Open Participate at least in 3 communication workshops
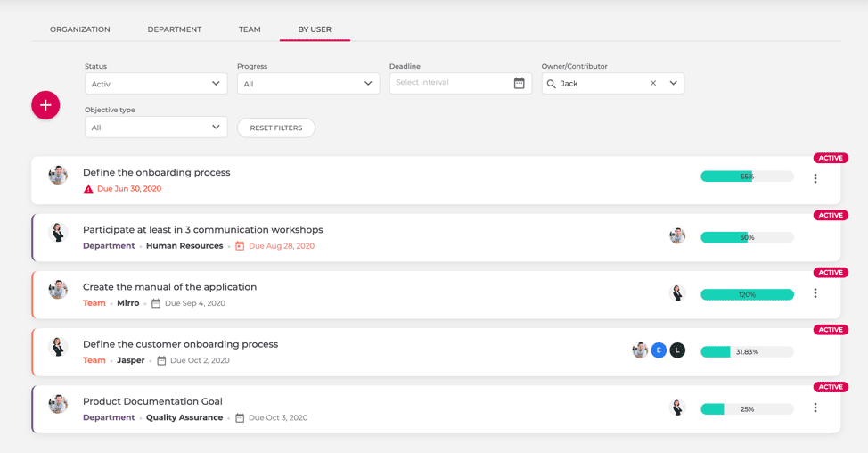This screenshot has height=453, width=868. (x=203, y=230)
